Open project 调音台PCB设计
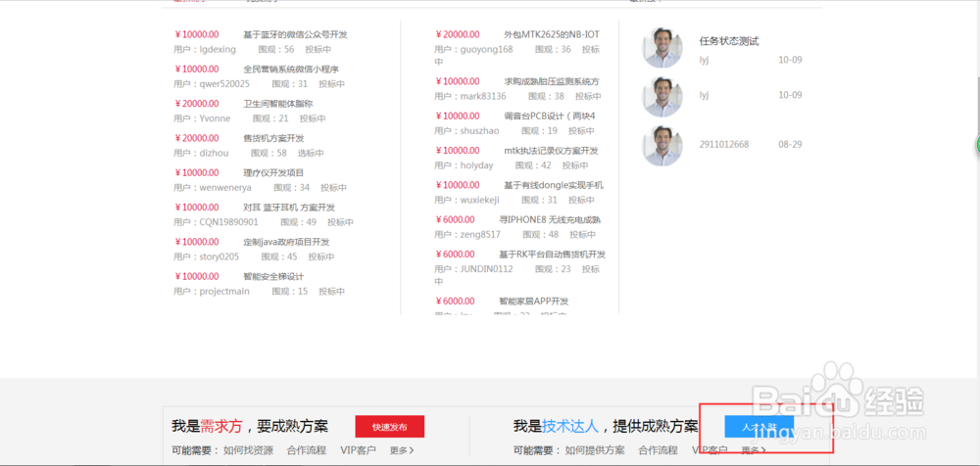980x466 pixels. click(x=550, y=116)
